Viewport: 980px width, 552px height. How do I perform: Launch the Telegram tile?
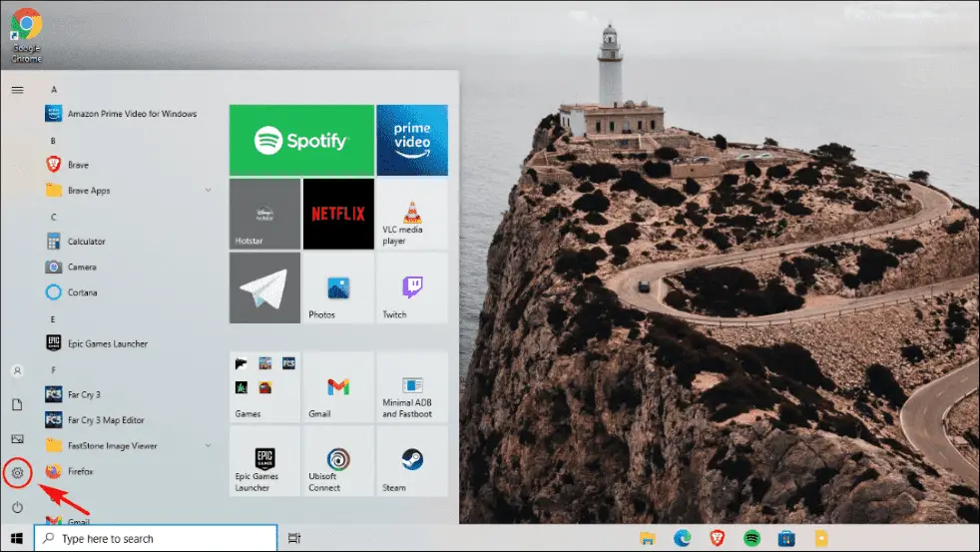tap(264, 287)
